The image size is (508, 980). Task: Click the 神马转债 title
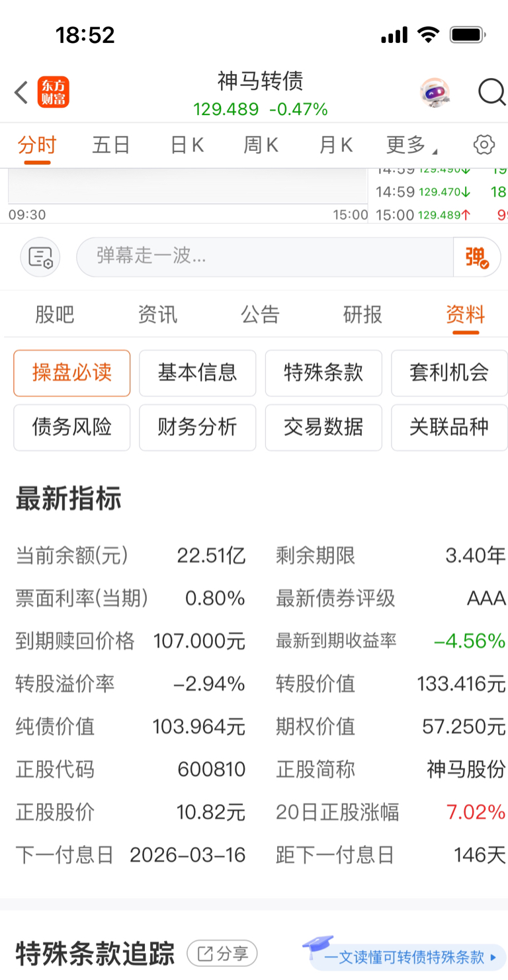(261, 81)
